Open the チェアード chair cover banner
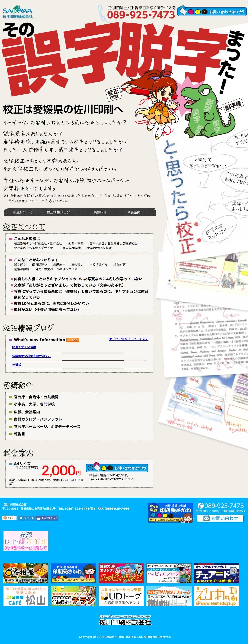This screenshot has width=248, height=644. (216, 573)
